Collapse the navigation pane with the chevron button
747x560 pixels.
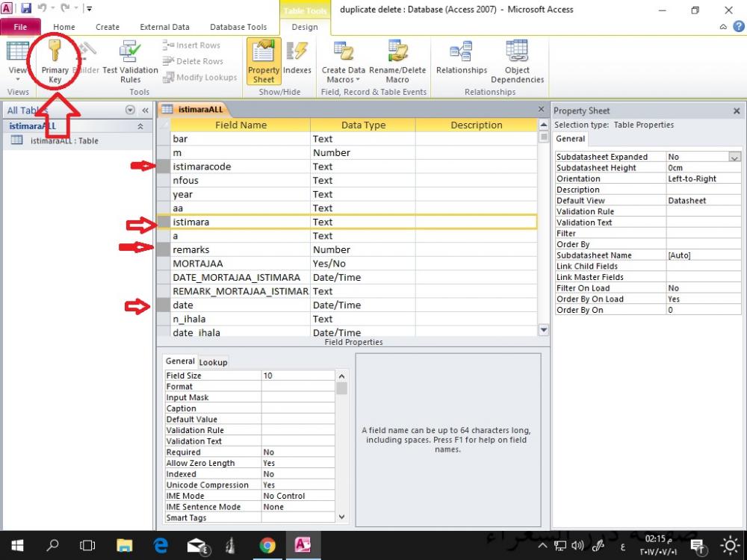[x=145, y=110]
